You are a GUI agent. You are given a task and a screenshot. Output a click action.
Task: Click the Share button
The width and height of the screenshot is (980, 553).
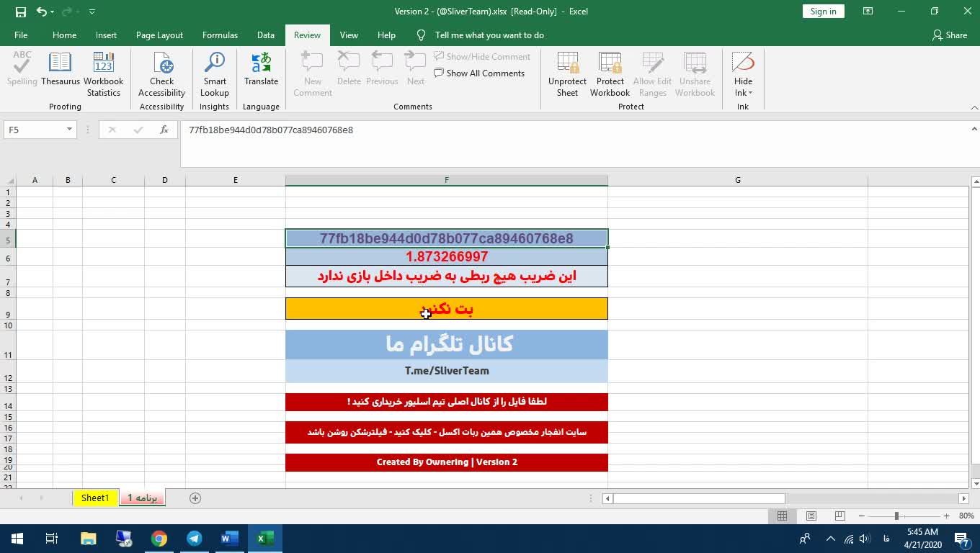(950, 35)
